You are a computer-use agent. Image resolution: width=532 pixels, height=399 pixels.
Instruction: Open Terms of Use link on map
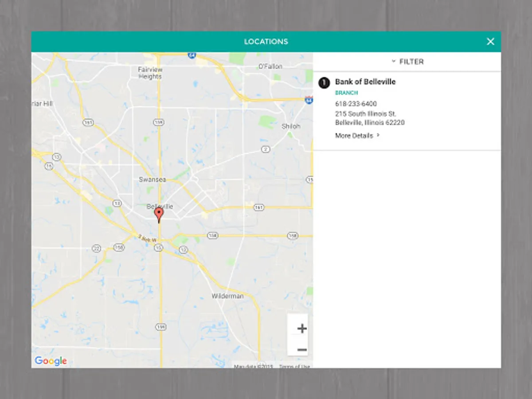tap(294, 366)
